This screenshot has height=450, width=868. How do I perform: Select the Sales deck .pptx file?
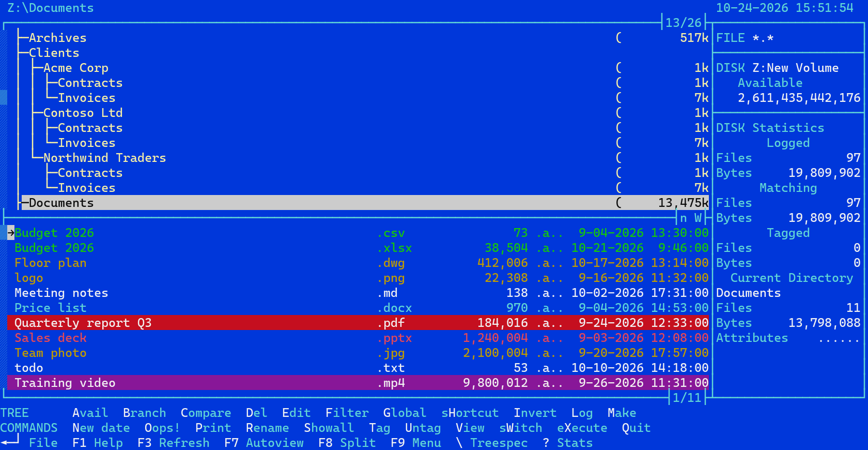click(358, 338)
